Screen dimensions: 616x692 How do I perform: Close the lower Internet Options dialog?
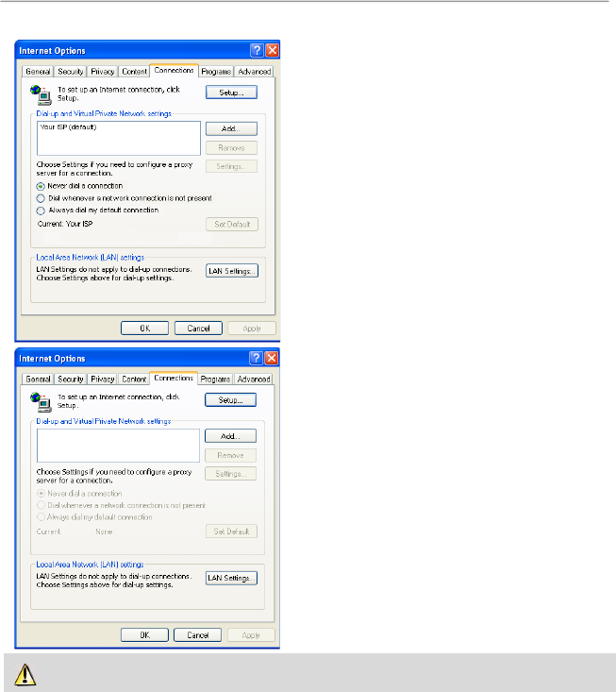click(272, 359)
